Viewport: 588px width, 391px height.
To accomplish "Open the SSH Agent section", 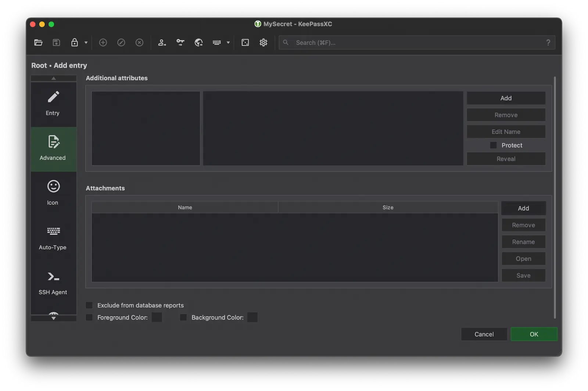I will click(53, 283).
